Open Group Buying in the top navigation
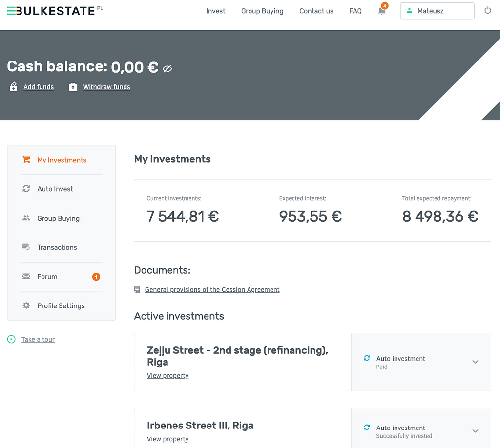This screenshot has width=500, height=448. [x=262, y=11]
